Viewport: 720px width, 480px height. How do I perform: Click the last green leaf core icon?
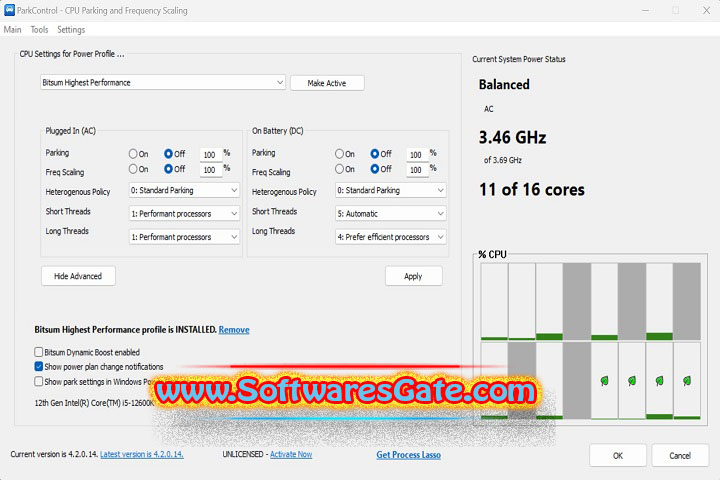click(x=687, y=381)
